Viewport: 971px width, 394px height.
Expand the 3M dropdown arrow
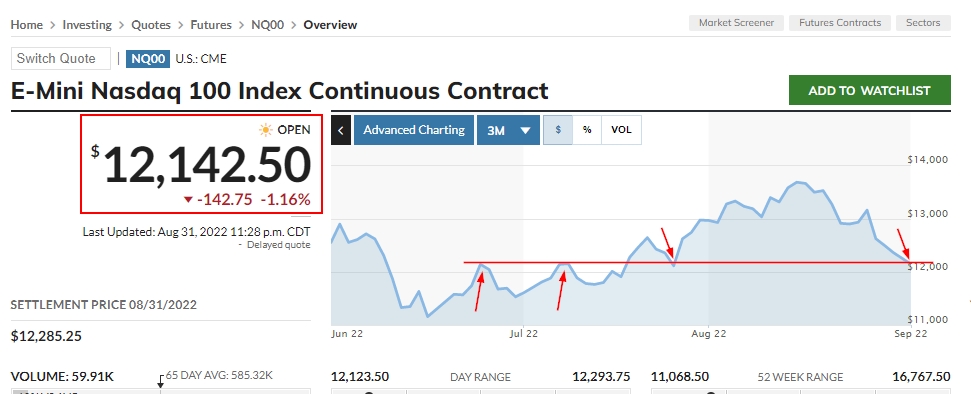click(526, 131)
